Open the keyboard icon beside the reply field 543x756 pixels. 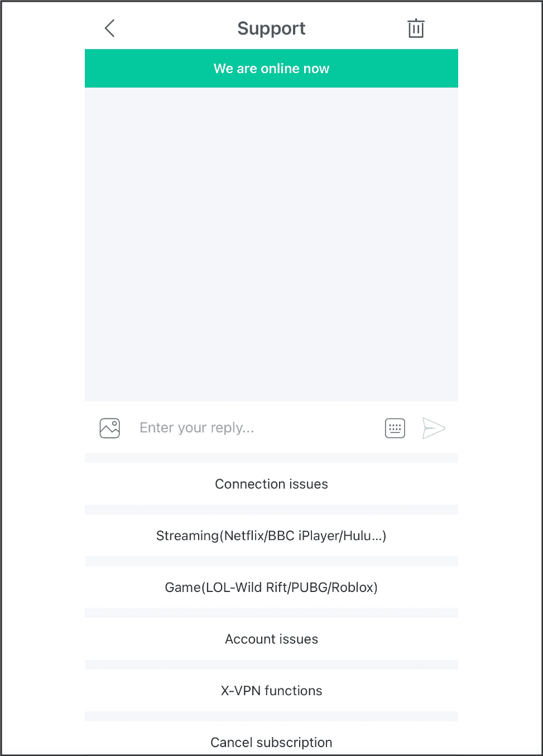(x=395, y=428)
